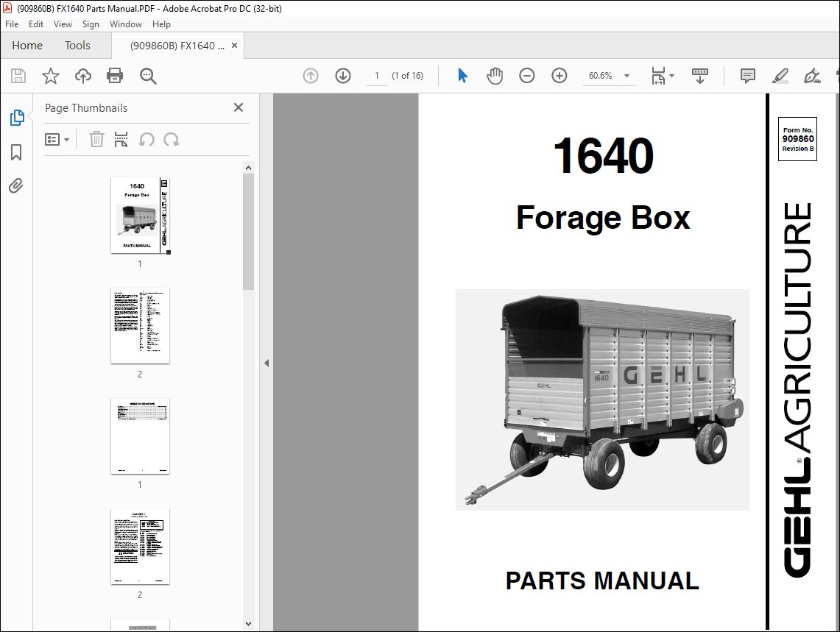
Task: Select the fourth page thumbnail with boxed table
Action: click(x=141, y=547)
